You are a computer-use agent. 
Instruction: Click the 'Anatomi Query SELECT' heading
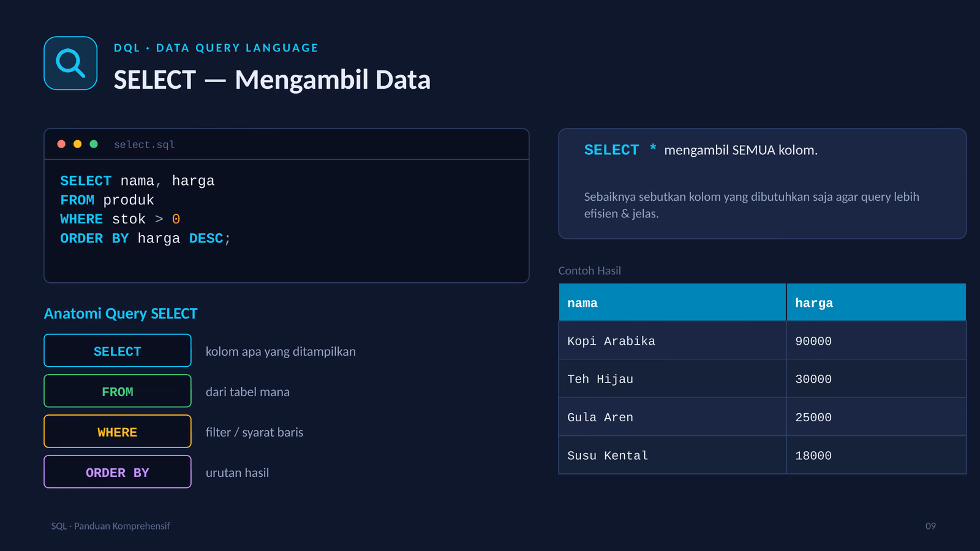pos(121,313)
